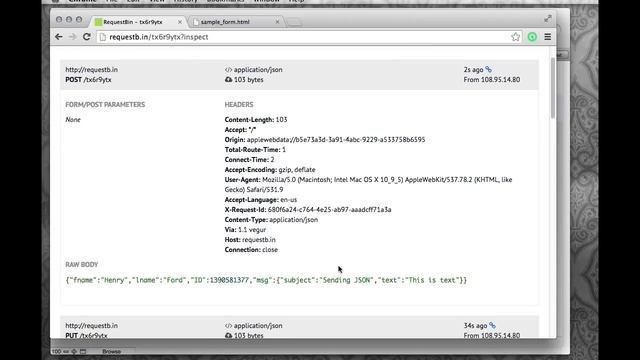640x360 pixels.
Task: Click the 'Accept-Language: en-us' header line
Action: (x=261, y=200)
